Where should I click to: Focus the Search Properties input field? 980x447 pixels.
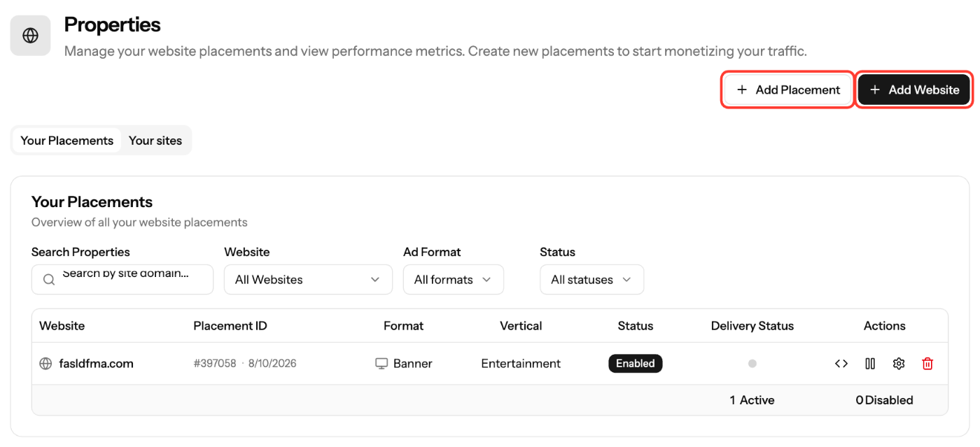point(122,280)
